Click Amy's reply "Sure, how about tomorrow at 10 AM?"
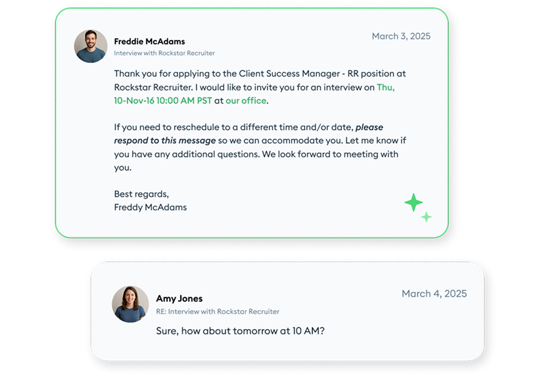 tap(240, 331)
